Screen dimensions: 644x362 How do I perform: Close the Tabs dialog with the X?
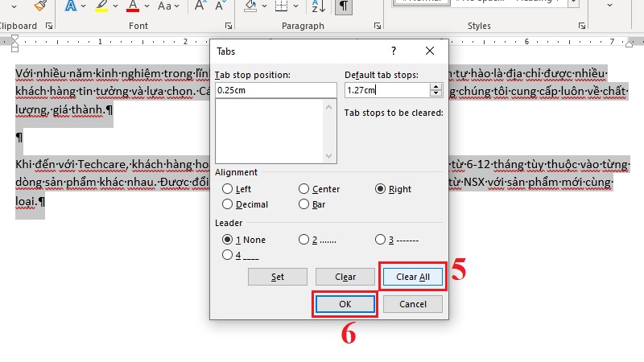click(430, 51)
